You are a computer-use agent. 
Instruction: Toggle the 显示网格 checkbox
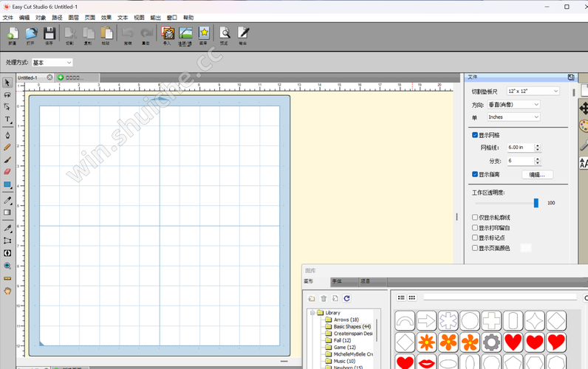475,135
